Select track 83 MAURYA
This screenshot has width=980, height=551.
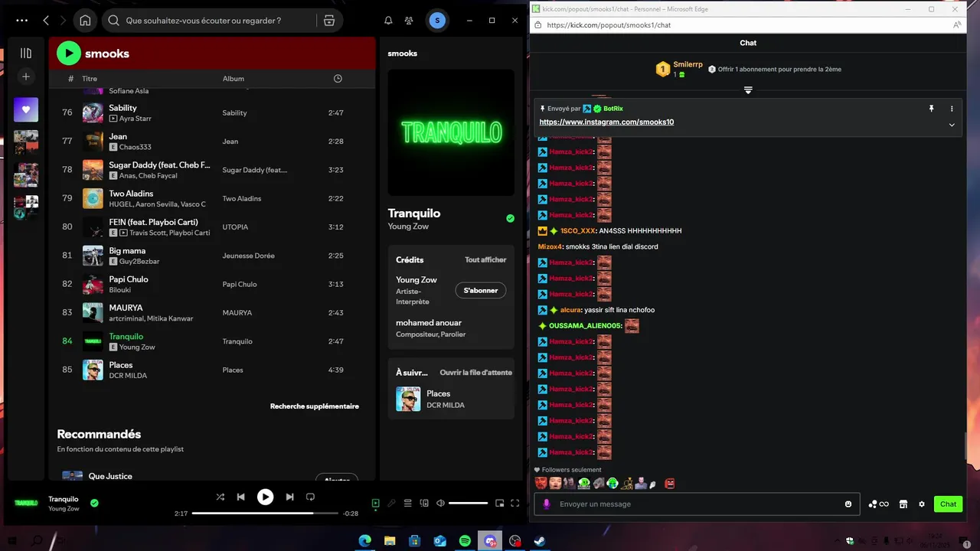[212, 313]
